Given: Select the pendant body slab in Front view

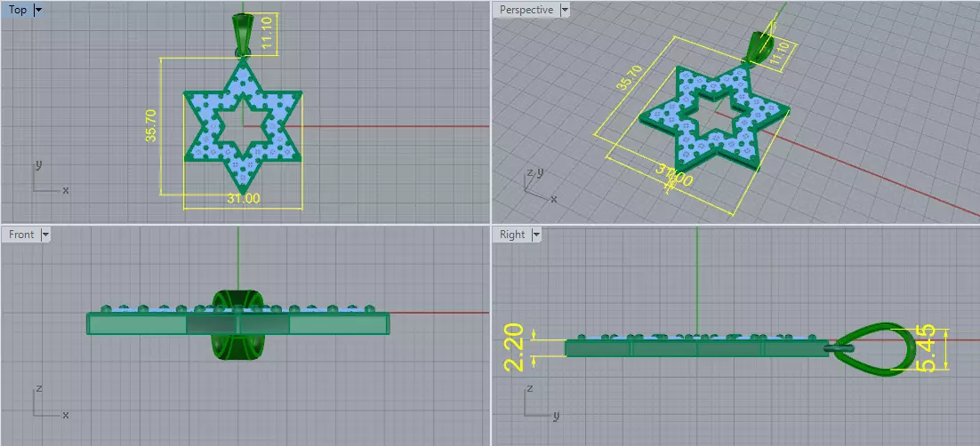Looking at the screenshot, I should click(238, 323).
